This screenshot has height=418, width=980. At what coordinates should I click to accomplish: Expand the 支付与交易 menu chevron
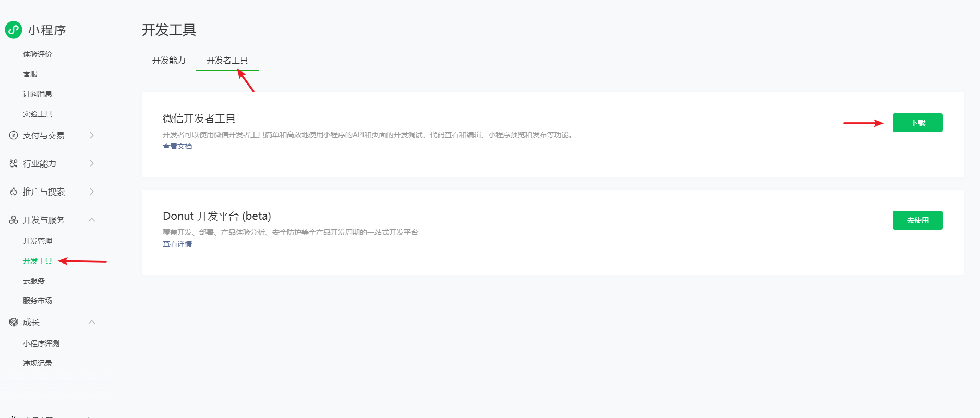click(x=92, y=135)
